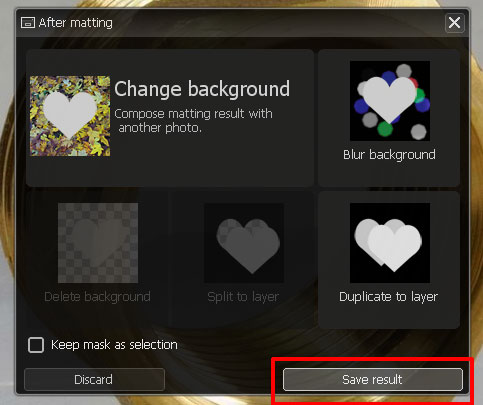Click the Discard button
The image size is (483, 405).
click(x=94, y=379)
